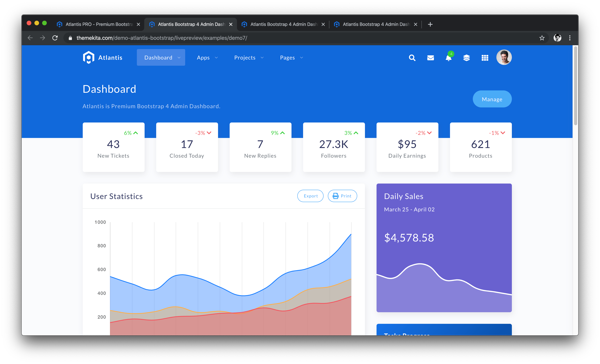Open a new browser tab

(430, 24)
